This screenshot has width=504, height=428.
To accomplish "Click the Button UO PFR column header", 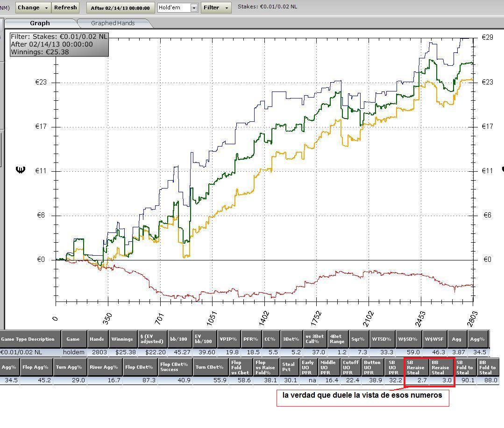I will (x=373, y=367).
